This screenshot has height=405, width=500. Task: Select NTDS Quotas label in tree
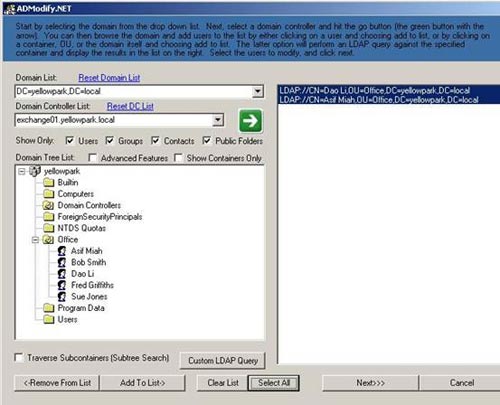click(82, 228)
